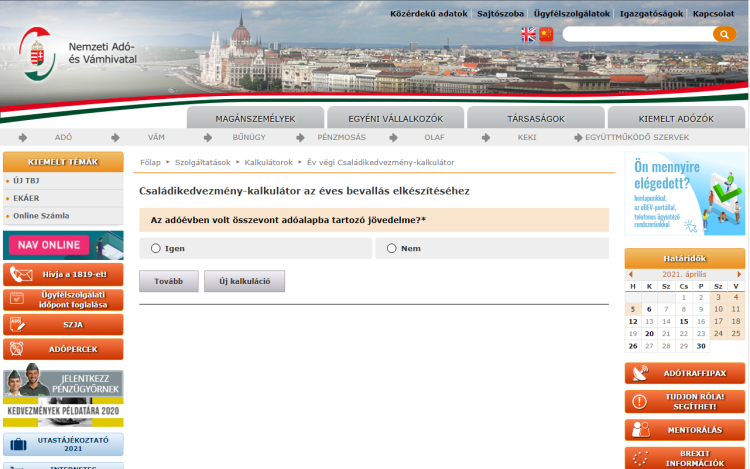This screenshot has height=469, width=750.
Task: Open the SZJA sidebar button
Action: click(63, 324)
